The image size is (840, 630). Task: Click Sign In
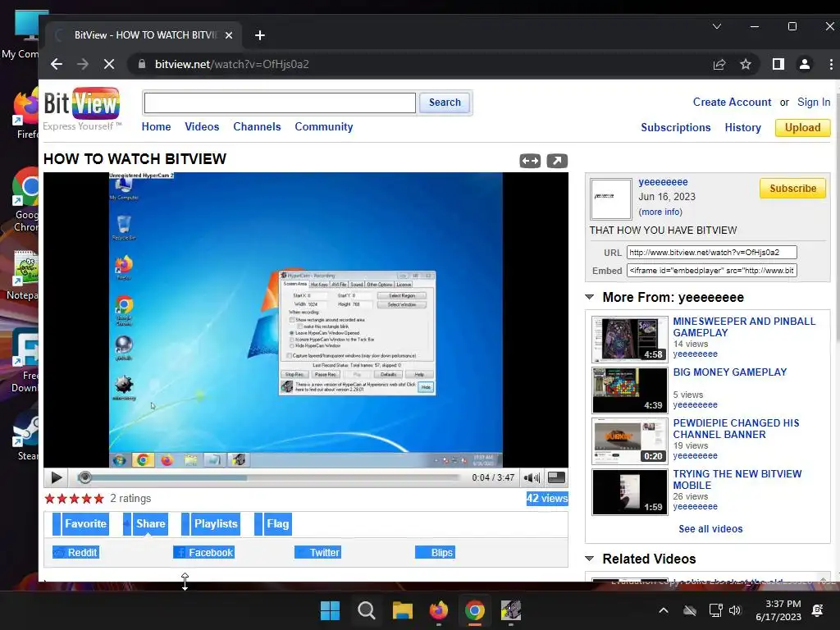click(x=814, y=103)
